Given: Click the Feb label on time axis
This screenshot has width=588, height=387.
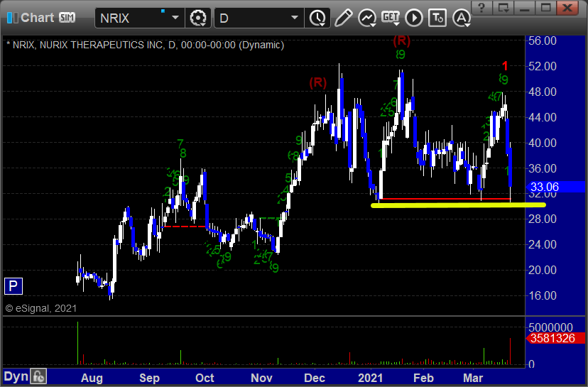Looking at the screenshot, I should [x=423, y=378].
